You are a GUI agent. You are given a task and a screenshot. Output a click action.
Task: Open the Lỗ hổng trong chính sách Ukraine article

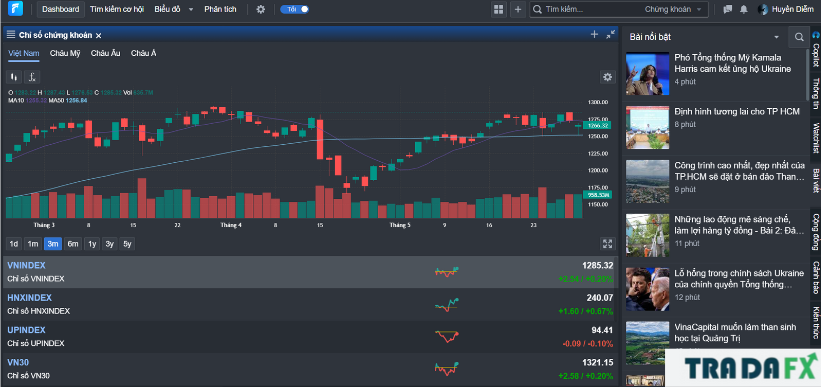(739, 279)
